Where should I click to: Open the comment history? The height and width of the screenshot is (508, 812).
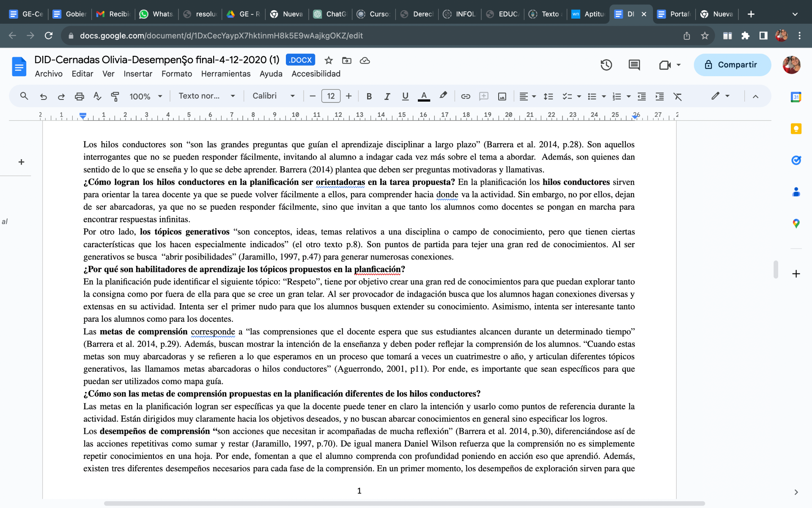click(634, 65)
